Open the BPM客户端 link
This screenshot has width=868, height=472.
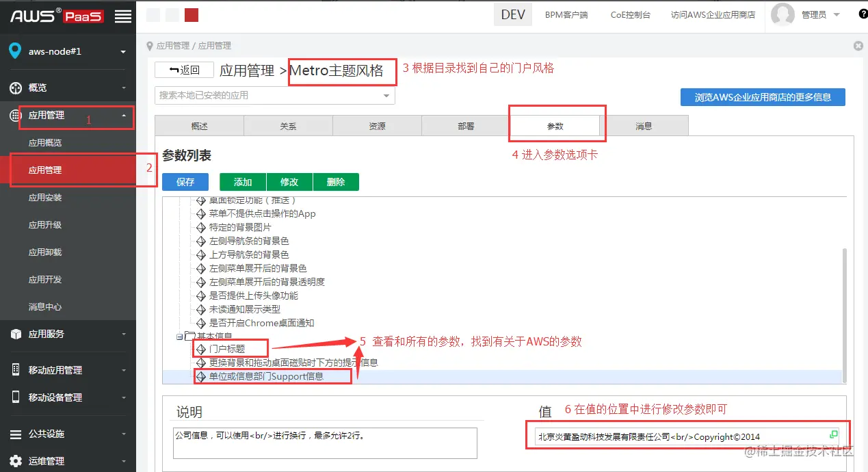566,14
